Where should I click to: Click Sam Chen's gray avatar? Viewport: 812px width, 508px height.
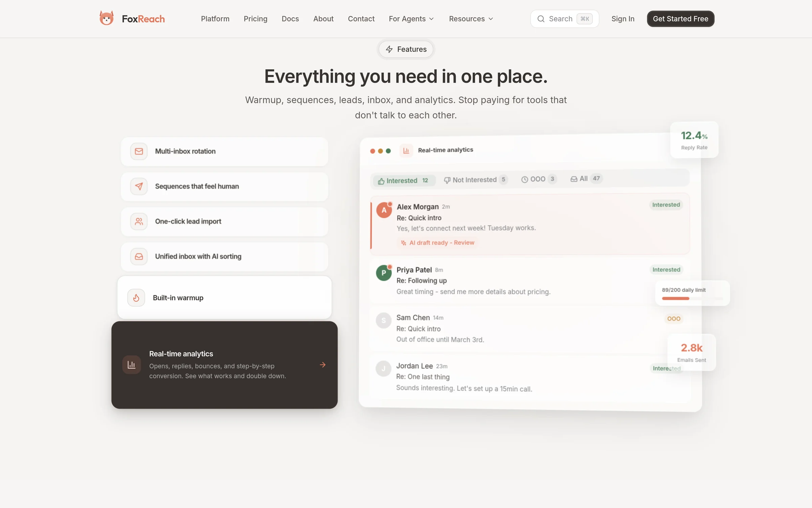point(384,320)
